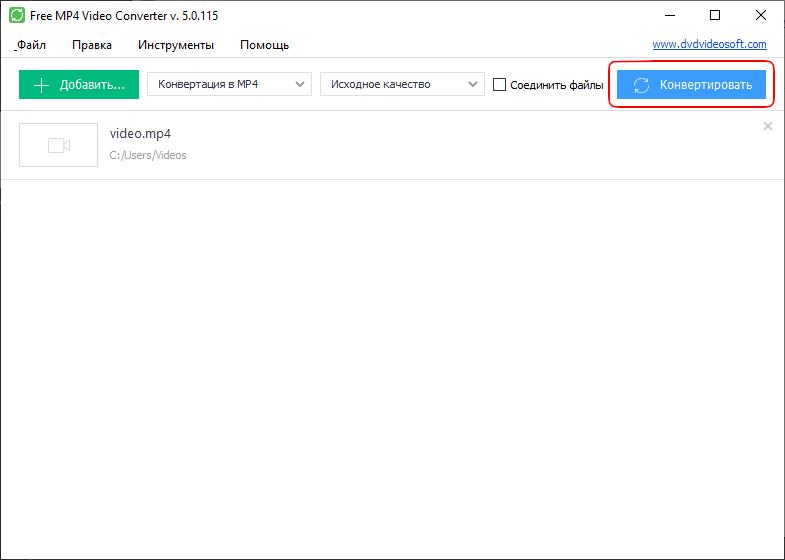785x560 pixels.
Task: Click the green app logo in title bar
Action: (17, 16)
